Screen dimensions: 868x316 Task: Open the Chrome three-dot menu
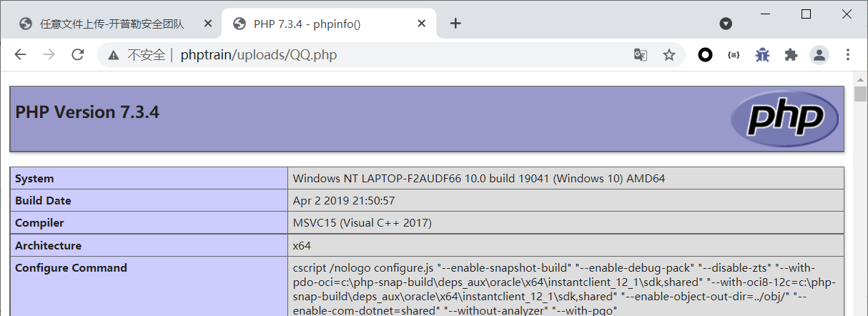click(x=848, y=55)
